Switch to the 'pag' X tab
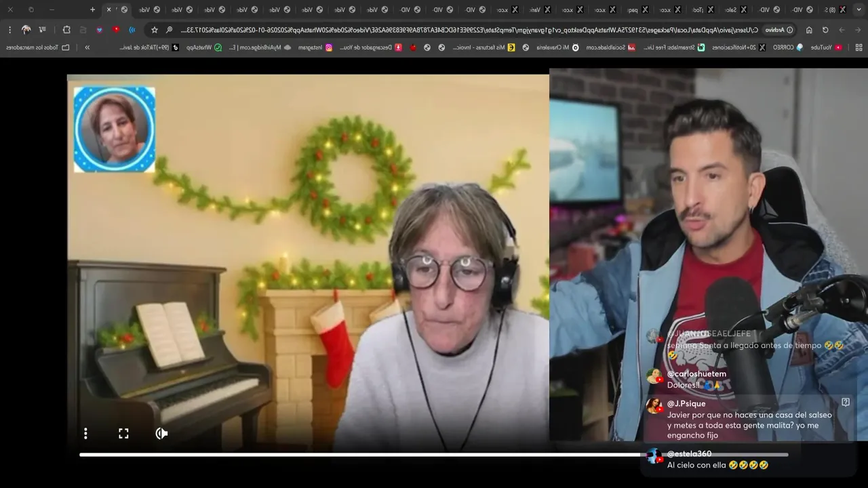868x488 pixels. [x=638, y=9]
